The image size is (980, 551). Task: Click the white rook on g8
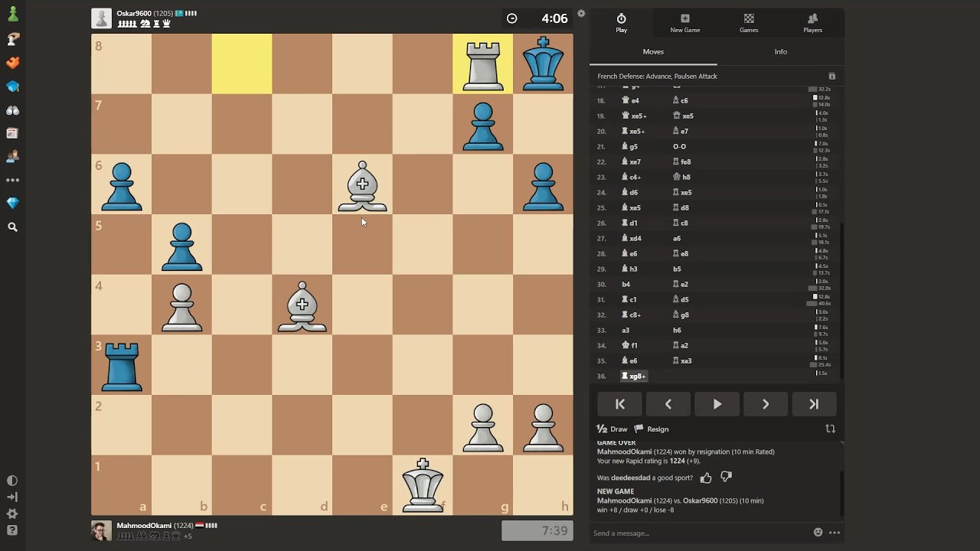tap(483, 63)
